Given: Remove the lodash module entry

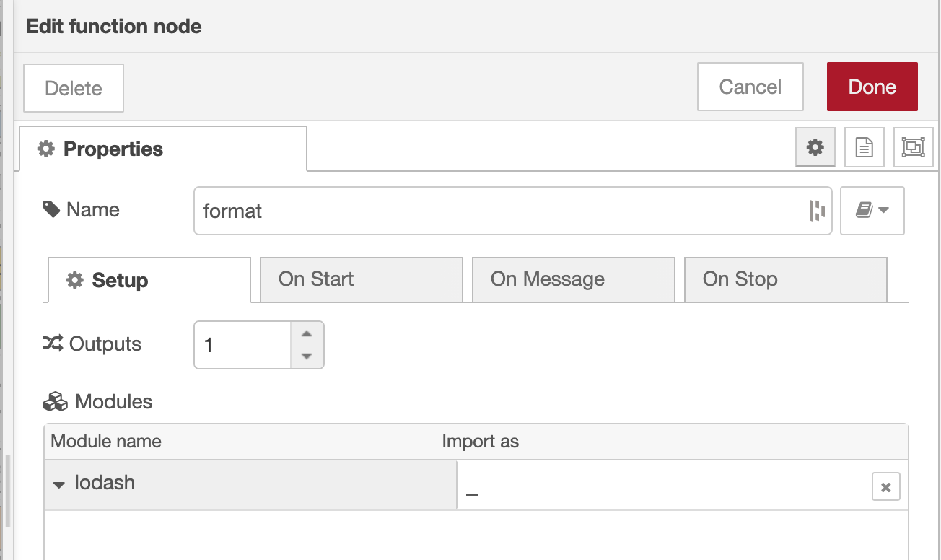Looking at the screenshot, I should tap(885, 487).
